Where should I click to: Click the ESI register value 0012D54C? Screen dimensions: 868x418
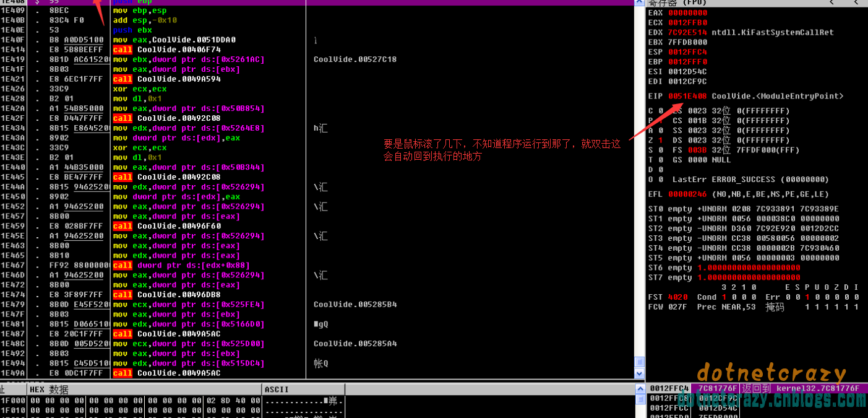(688, 72)
